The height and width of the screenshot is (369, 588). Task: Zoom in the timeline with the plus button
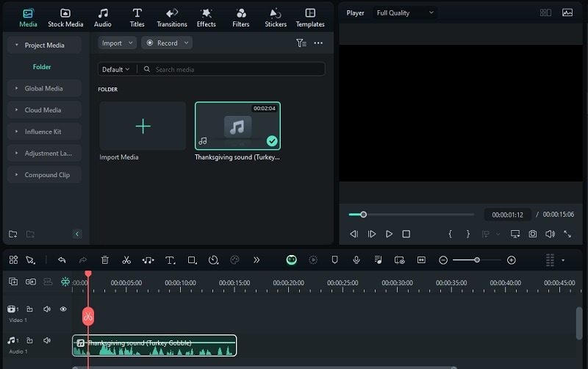(512, 260)
